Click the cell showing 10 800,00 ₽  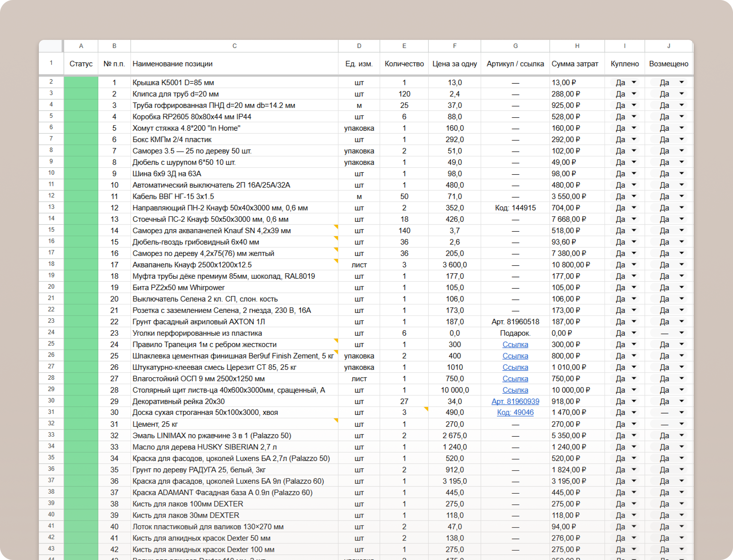(577, 265)
